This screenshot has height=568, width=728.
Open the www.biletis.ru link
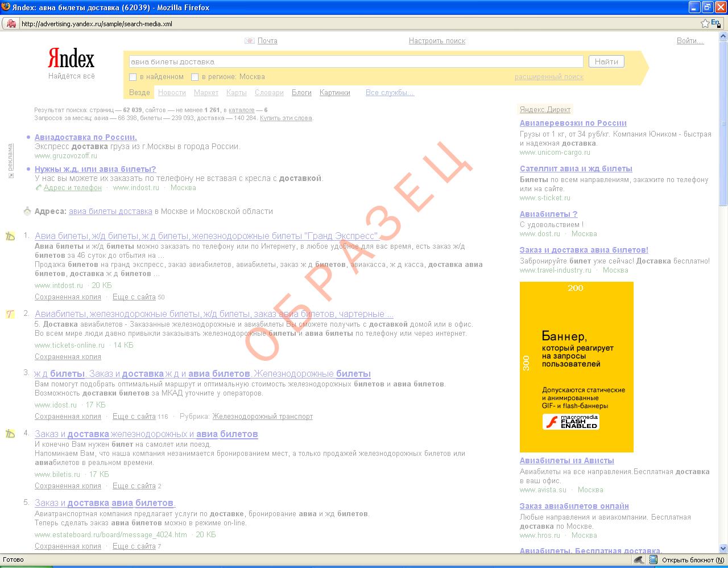(57, 474)
